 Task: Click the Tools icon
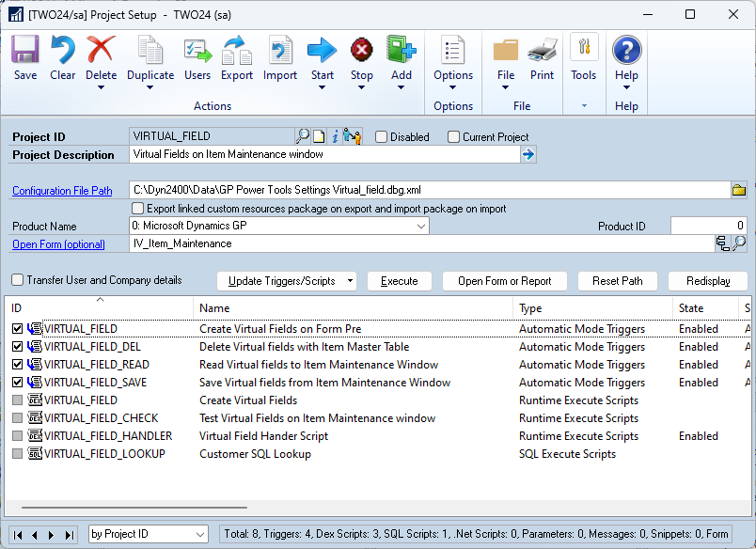584,47
